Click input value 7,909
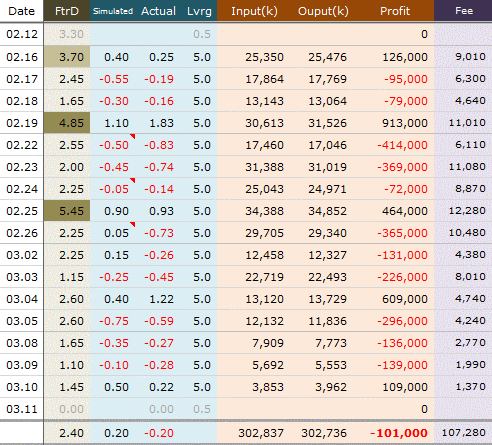492x445 pixels. (x=268, y=343)
